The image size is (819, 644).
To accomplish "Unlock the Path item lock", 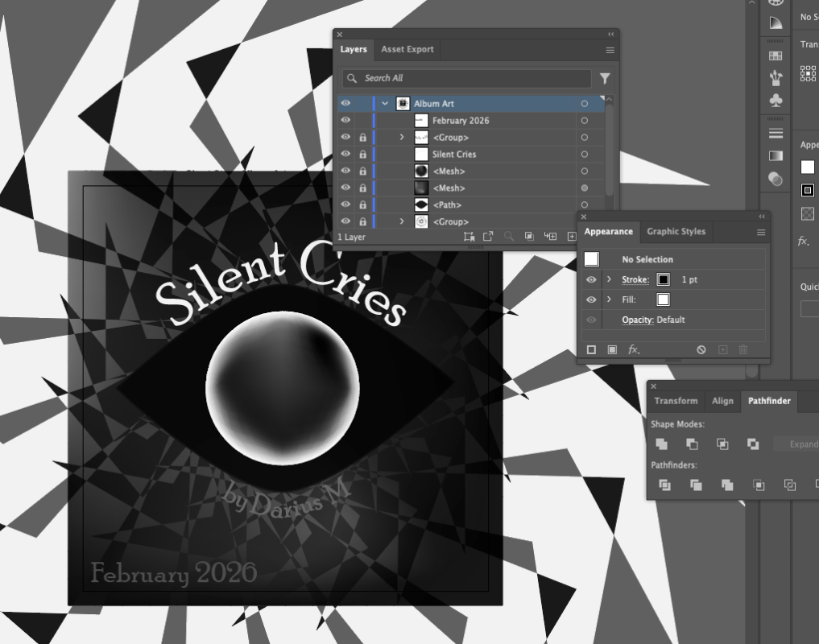I will click(x=362, y=204).
